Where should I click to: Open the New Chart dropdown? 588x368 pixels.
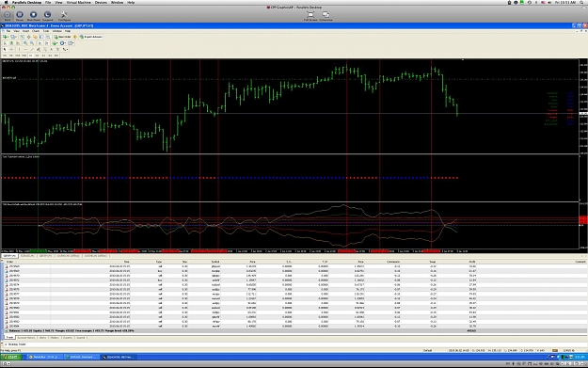[6, 37]
